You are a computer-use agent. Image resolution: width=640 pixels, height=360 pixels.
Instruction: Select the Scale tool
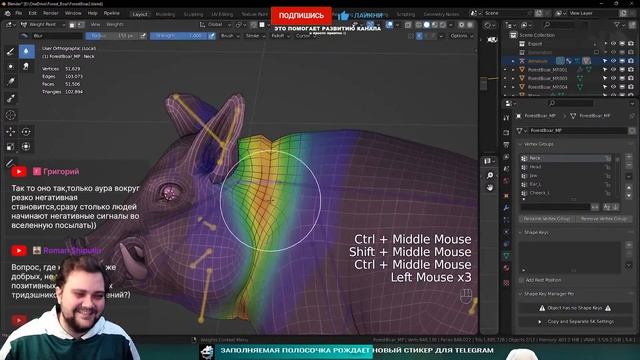coord(11,146)
